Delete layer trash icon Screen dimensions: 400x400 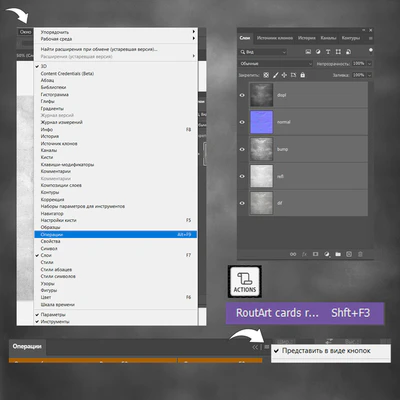pos(360,254)
